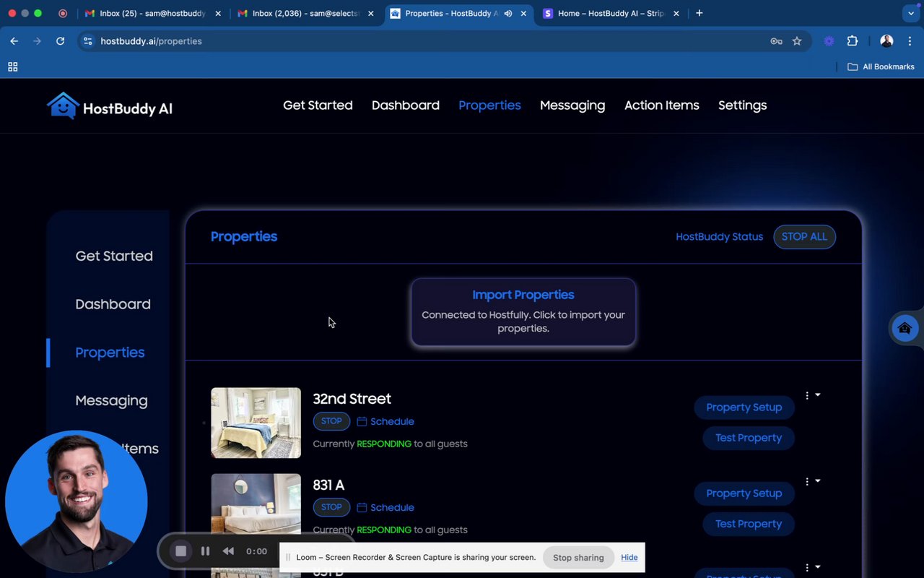The image size is (924, 578).
Task: Click Stop sharing in the Loom bar
Action: click(x=578, y=558)
